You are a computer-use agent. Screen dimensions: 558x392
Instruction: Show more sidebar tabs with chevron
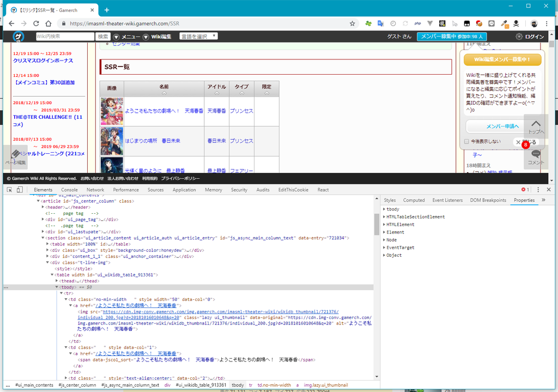pos(543,200)
